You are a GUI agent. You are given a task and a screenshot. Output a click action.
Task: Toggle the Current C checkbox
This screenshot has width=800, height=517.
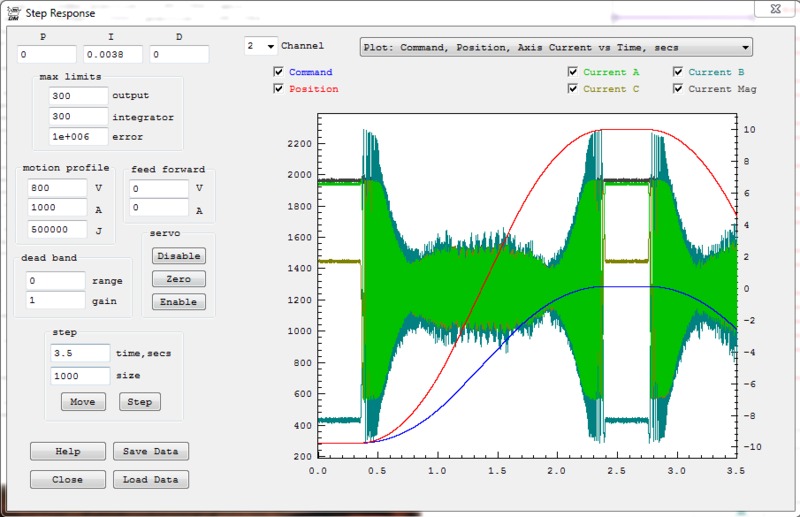pyautogui.click(x=573, y=89)
